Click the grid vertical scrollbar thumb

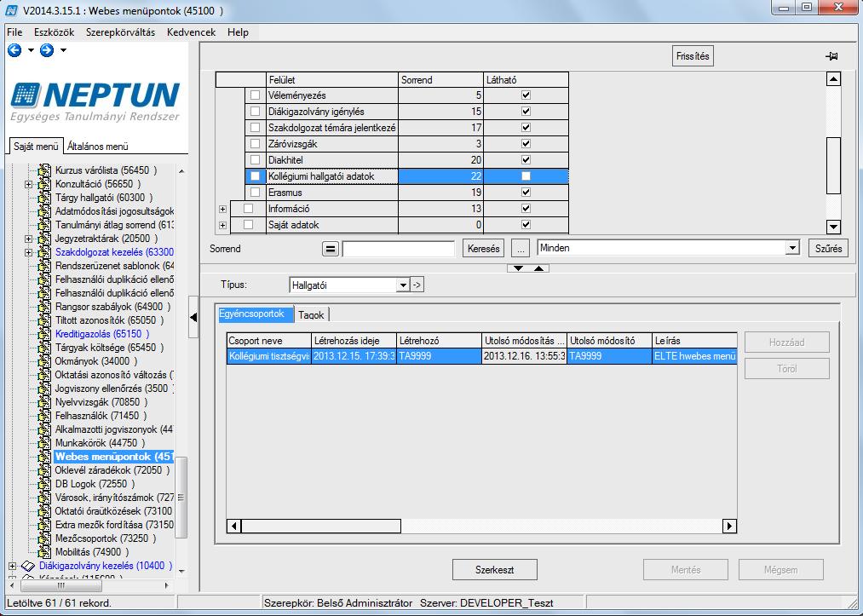click(x=834, y=165)
